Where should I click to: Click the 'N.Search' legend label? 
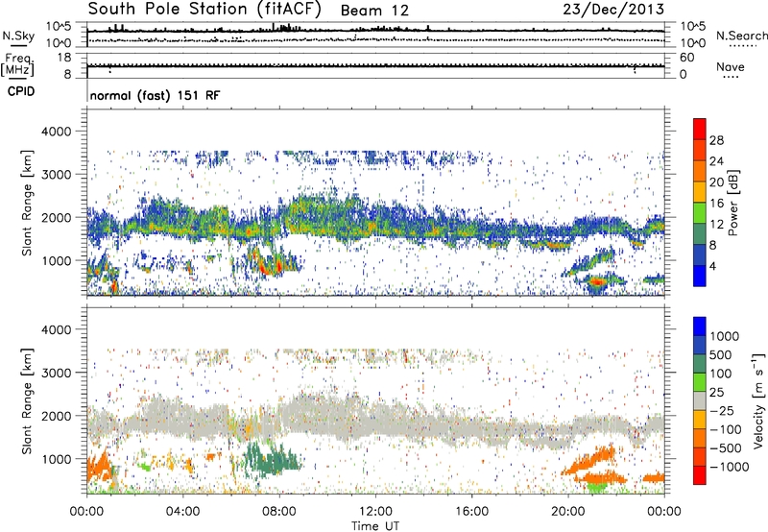coord(741,36)
